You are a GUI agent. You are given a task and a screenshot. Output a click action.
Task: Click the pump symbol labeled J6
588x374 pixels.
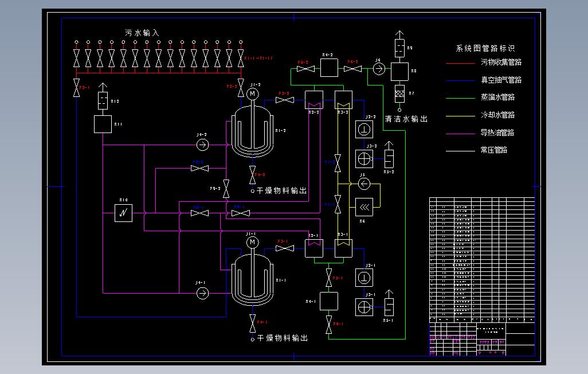tap(379, 69)
